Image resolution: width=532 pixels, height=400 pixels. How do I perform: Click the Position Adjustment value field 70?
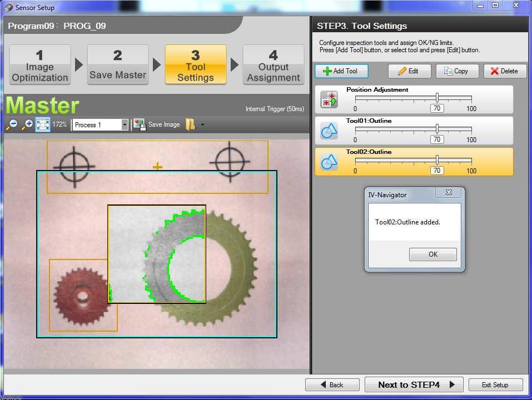pos(437,108)
